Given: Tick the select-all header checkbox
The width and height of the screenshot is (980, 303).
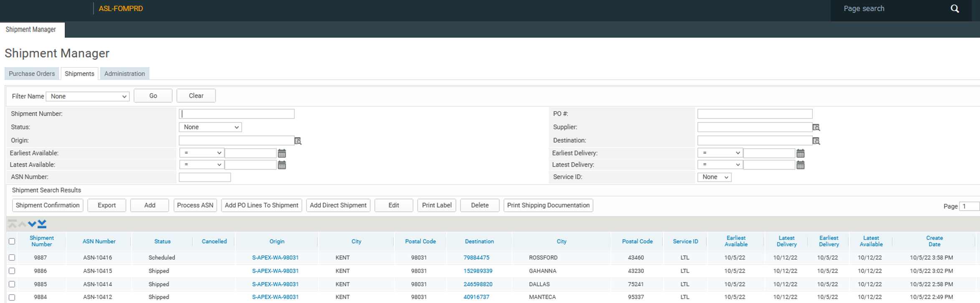Looking at the screenshot, I should tap(12, 241).
